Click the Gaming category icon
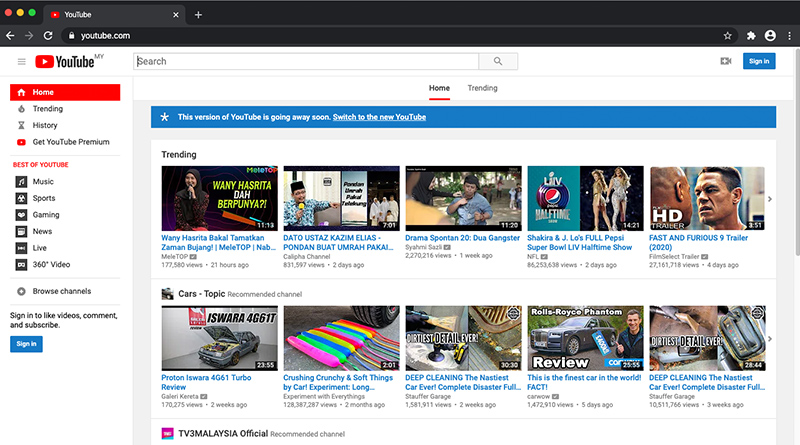800x445 pixels. pyautogui.click(x=21, y=215)
